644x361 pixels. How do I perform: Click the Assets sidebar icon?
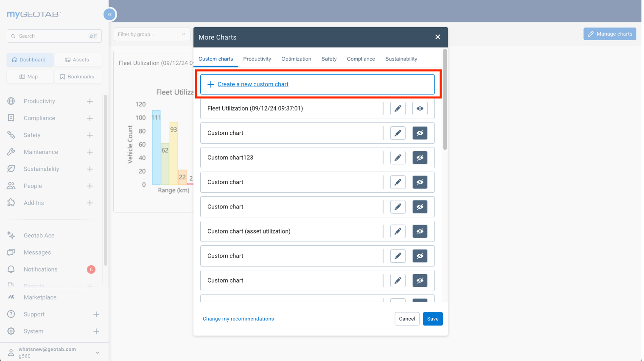click(x=78, y=60)
